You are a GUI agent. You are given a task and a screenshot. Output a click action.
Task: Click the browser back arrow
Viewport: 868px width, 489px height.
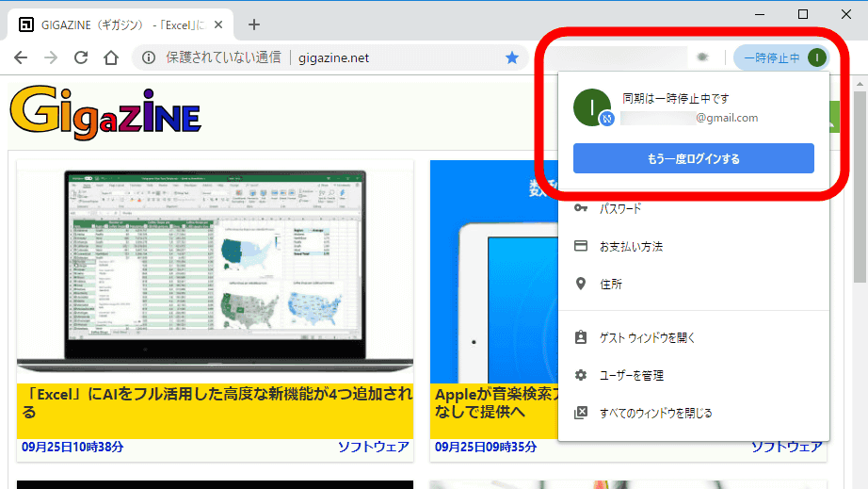coord(21,58)
